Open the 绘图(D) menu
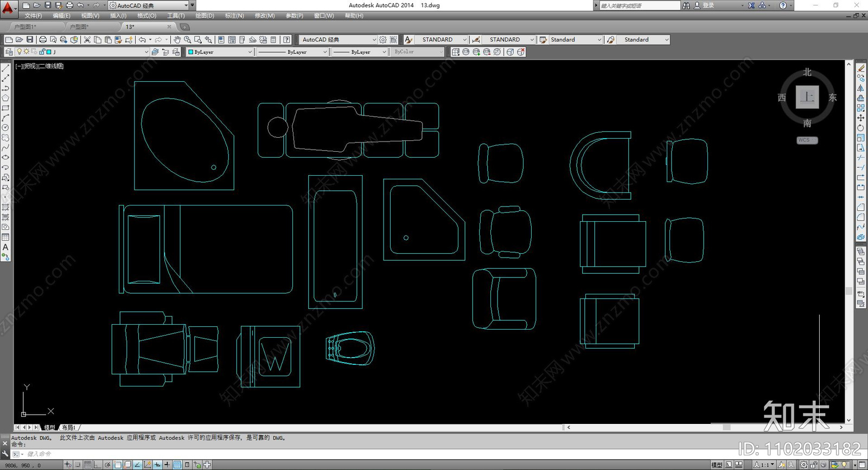 205,16
